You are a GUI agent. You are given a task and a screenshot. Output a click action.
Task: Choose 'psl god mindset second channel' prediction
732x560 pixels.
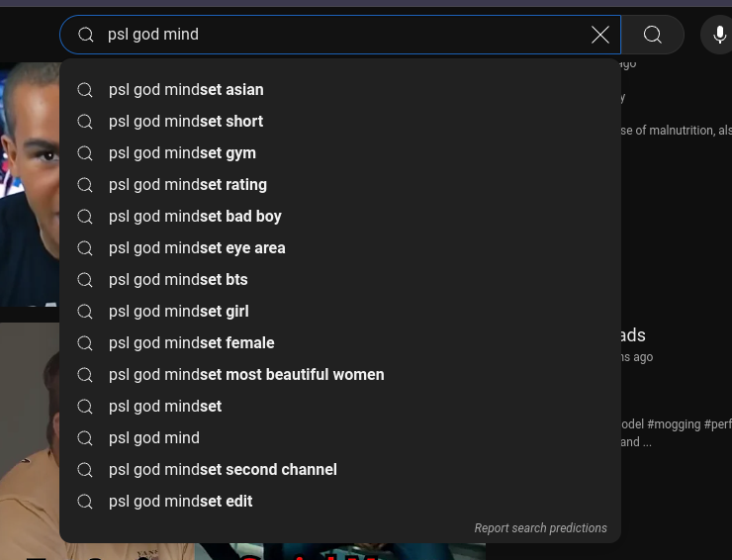[x=340, y=470]
